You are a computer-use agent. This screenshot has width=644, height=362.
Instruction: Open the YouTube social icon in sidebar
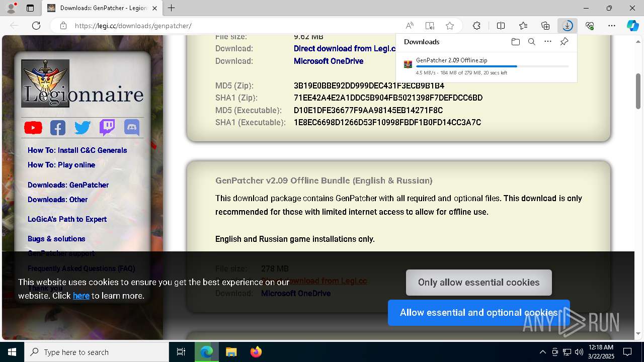coord(33,128)
